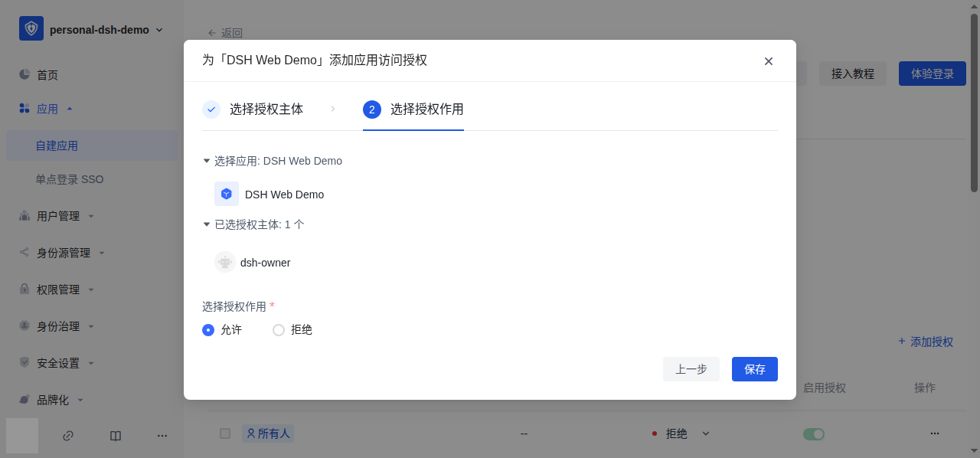Open the book docs icon in footer

(116, 436)
